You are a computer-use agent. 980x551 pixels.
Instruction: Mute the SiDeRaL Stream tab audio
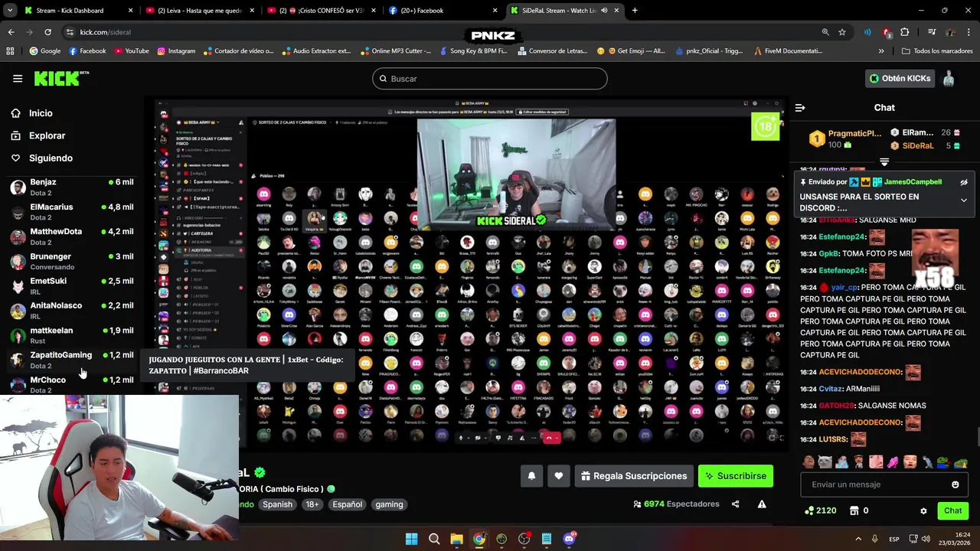coord(604,11)
